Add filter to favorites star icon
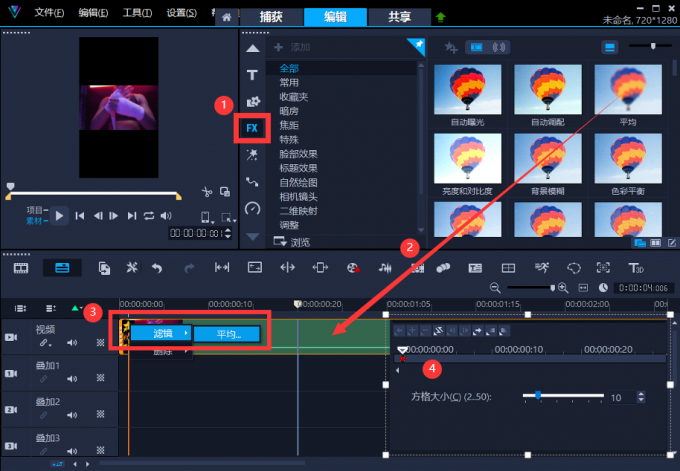 coord(451,47)
